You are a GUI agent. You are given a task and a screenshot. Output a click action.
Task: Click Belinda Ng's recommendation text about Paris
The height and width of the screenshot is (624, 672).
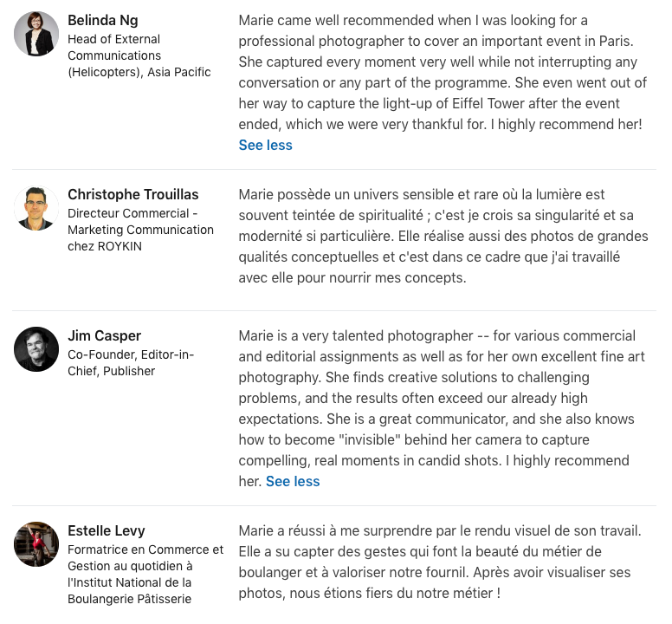443,72
